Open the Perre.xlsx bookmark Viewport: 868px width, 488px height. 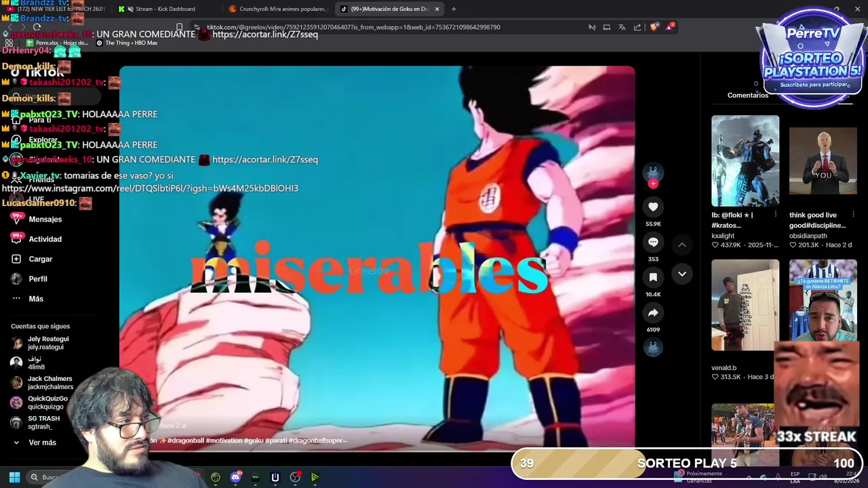(57, 43)
